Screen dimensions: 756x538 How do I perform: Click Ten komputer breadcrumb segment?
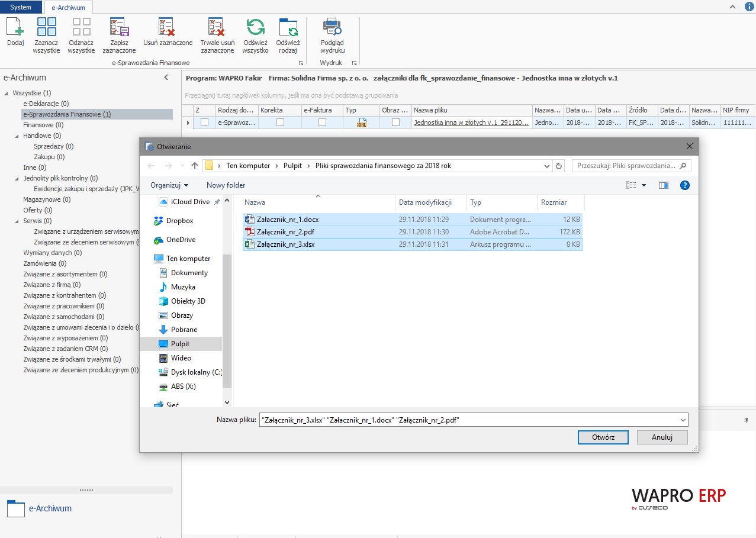(x=248, y=166)
